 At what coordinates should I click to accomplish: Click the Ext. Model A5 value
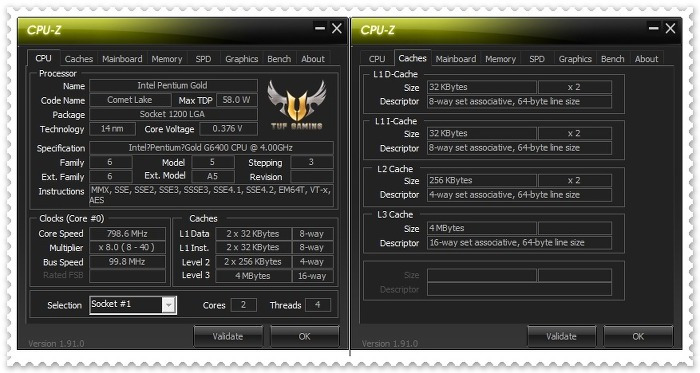[213, 176]
